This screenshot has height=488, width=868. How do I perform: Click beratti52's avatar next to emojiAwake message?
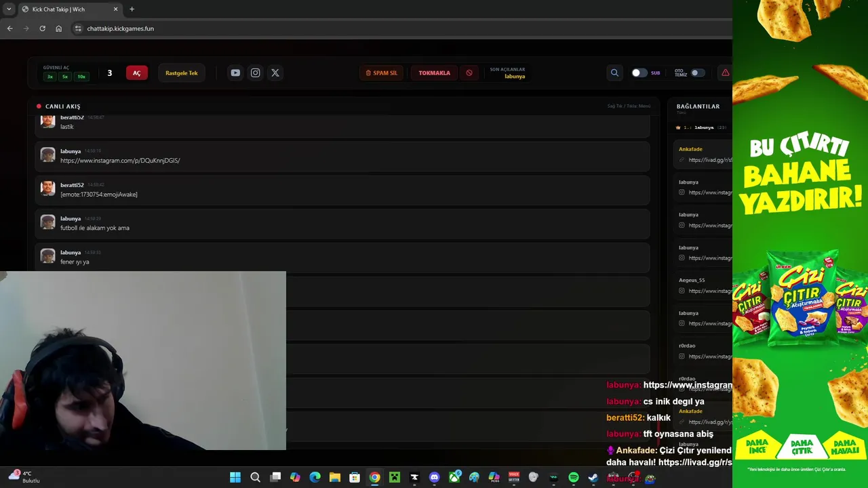47,188
